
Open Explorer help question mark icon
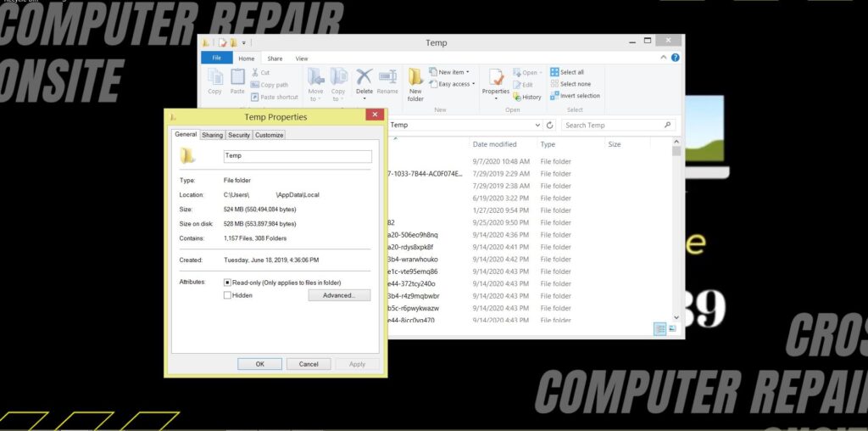pos(676,57)
